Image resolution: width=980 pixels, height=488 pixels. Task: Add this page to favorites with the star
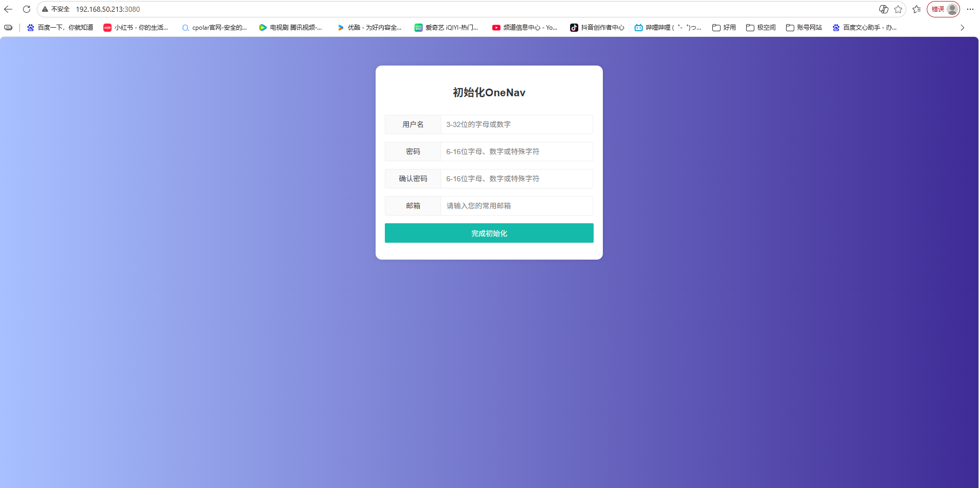(x=898, y=9)
